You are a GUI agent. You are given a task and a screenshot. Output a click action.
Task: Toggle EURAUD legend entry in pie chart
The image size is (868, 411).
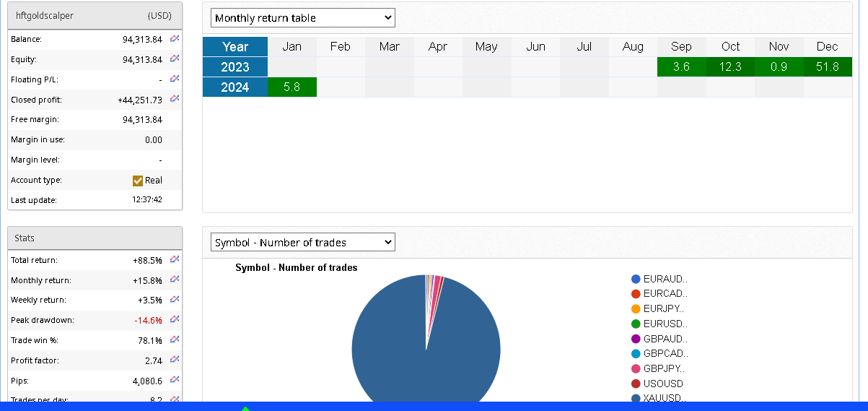(665, 280)
